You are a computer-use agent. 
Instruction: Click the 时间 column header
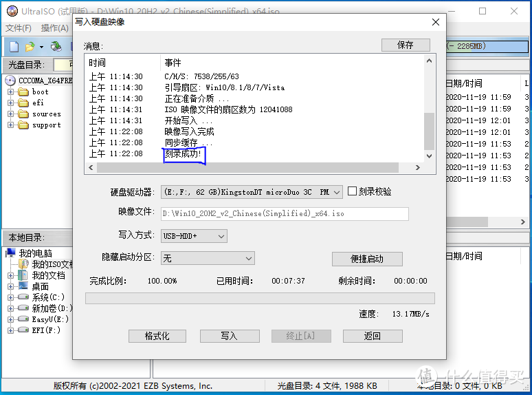coord(98,63)
